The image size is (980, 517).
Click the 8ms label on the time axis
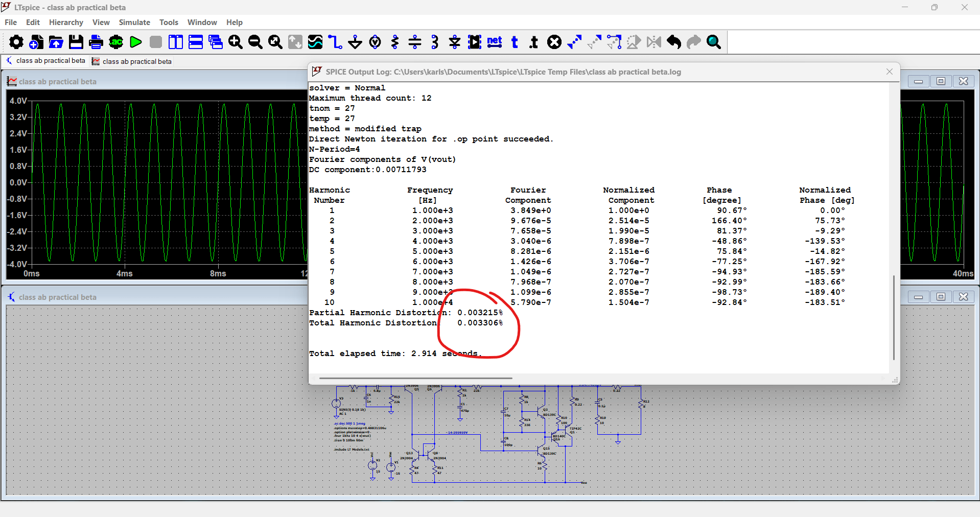[218, 274]
